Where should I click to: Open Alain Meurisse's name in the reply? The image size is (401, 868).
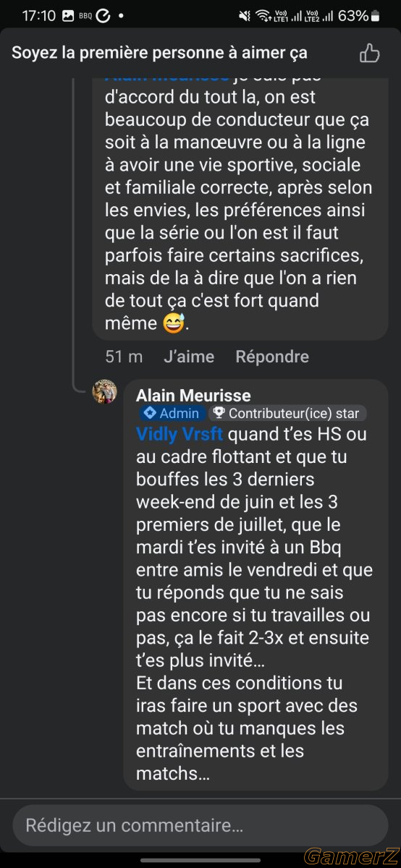click(x=193, y=395)
